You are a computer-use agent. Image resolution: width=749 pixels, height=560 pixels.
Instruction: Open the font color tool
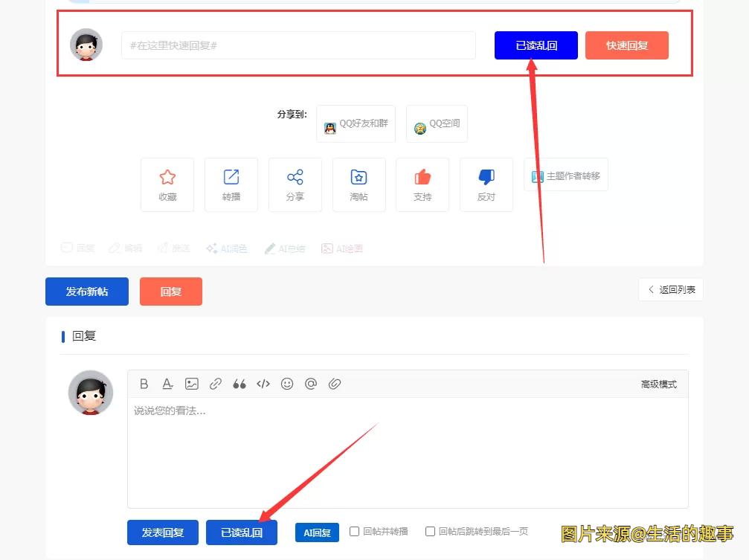168,384
